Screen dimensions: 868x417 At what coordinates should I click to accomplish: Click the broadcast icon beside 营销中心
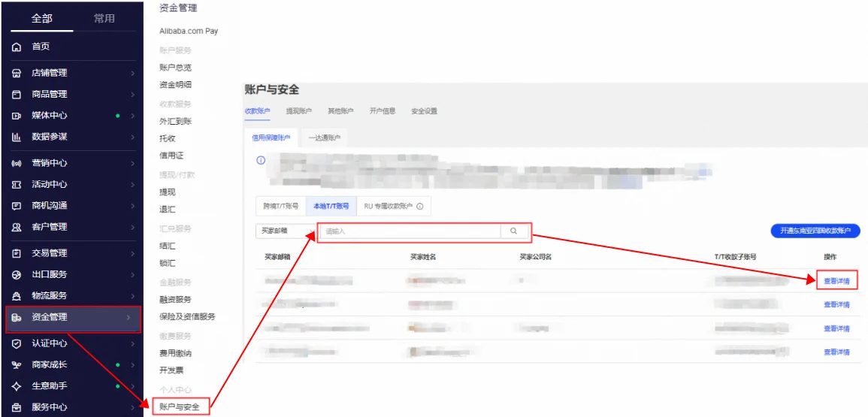(x=17, y=163)
